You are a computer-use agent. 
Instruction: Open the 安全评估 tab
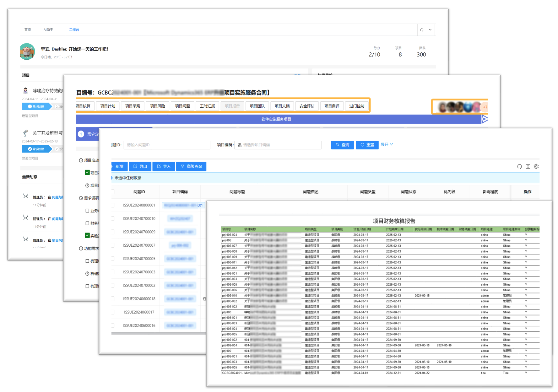(x=307, y=106)
